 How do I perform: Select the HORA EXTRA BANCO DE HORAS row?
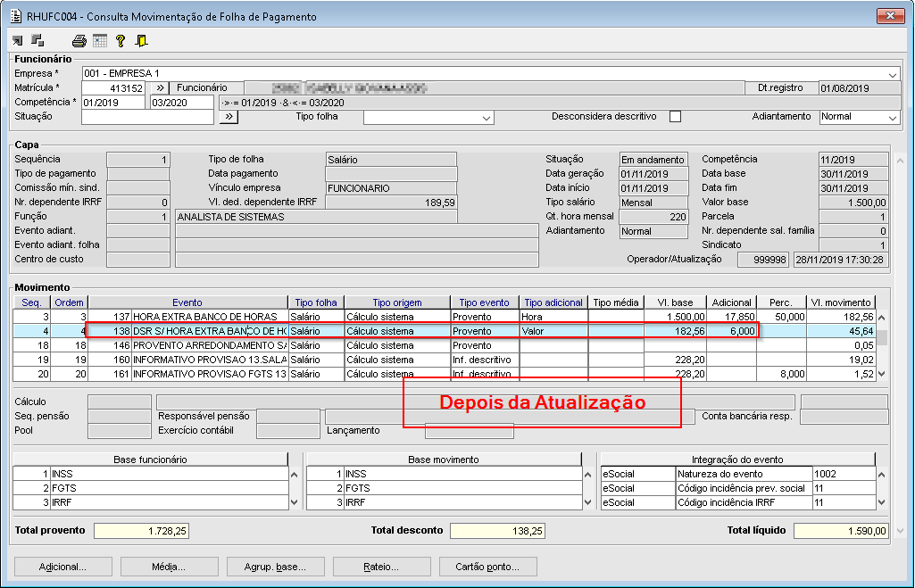444,317
